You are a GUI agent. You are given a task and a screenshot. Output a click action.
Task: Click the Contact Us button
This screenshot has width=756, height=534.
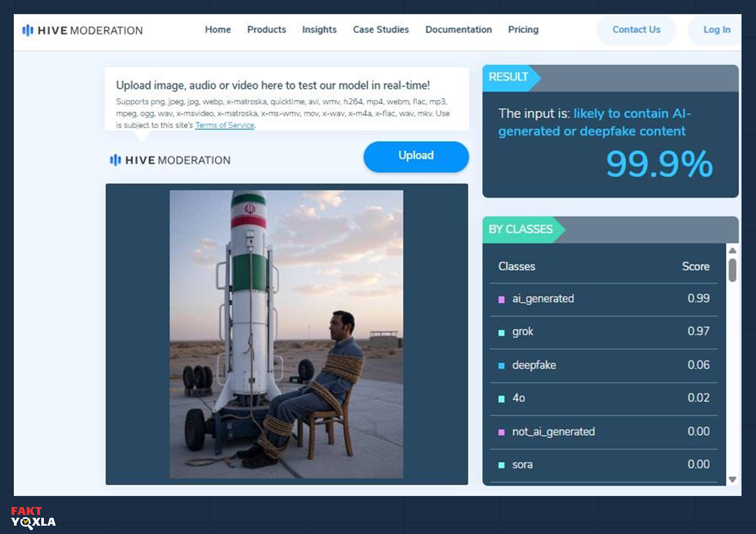[636, 30]
